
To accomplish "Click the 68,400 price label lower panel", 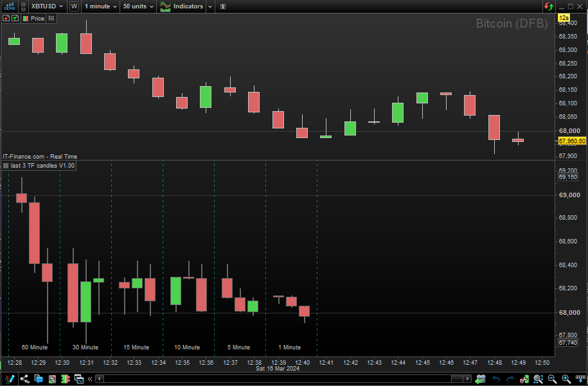I will point(567,265).
